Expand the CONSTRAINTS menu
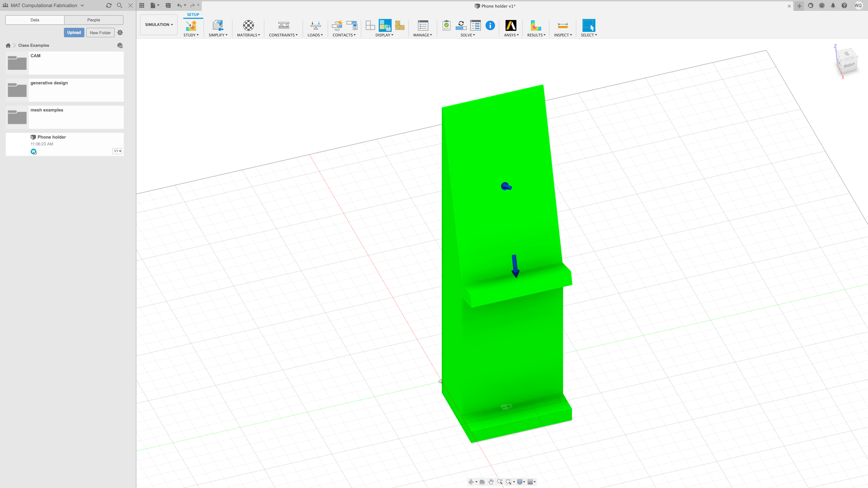 tap(283, 35)
